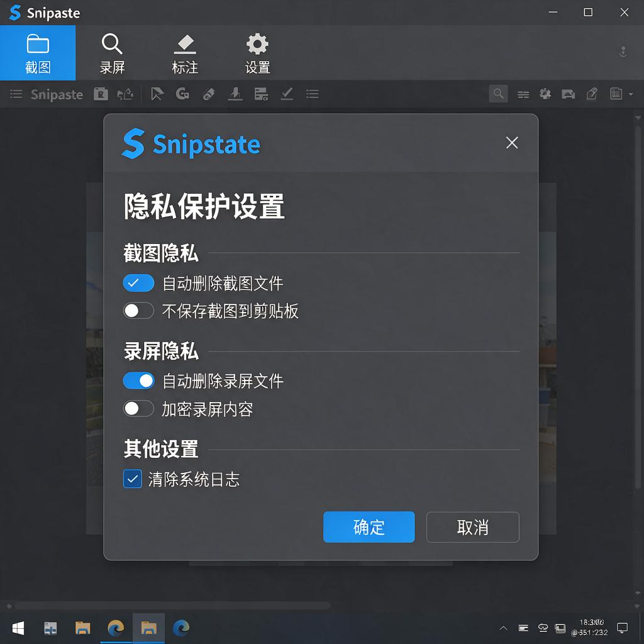Click the search magnifier button in toolbar
This screenshot has height=644, width=644.
point(498,94)
